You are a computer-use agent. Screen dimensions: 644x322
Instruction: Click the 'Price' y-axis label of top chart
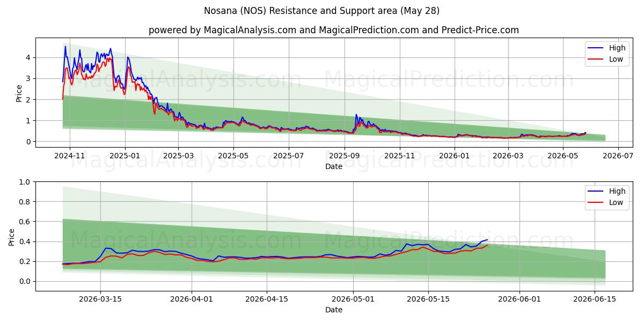19,93
